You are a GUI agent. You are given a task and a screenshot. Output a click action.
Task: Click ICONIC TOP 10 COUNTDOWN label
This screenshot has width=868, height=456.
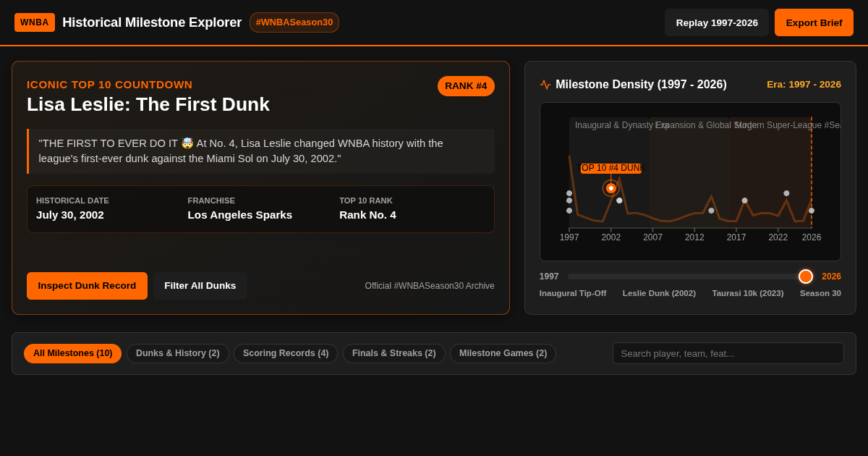click(110, 85)
